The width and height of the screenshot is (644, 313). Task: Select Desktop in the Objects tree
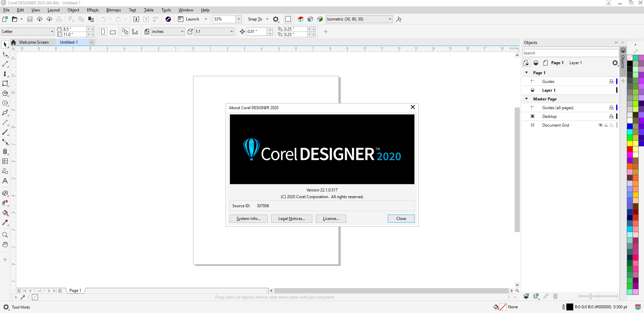[549, 116]
